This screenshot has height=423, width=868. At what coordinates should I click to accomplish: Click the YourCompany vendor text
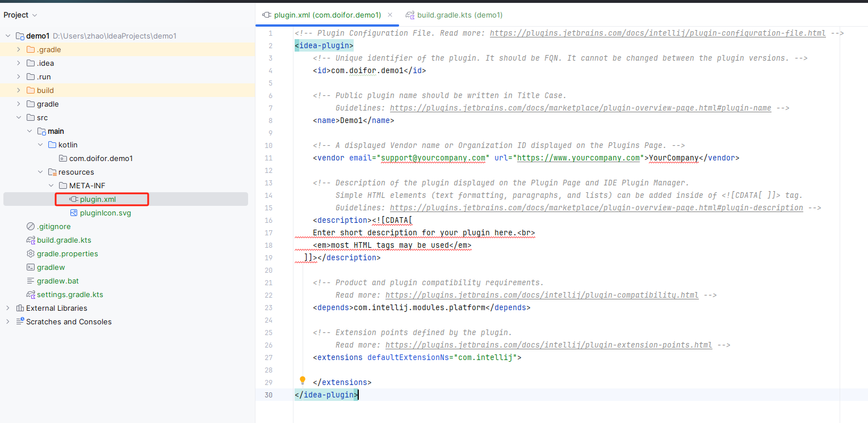point(673,158)
